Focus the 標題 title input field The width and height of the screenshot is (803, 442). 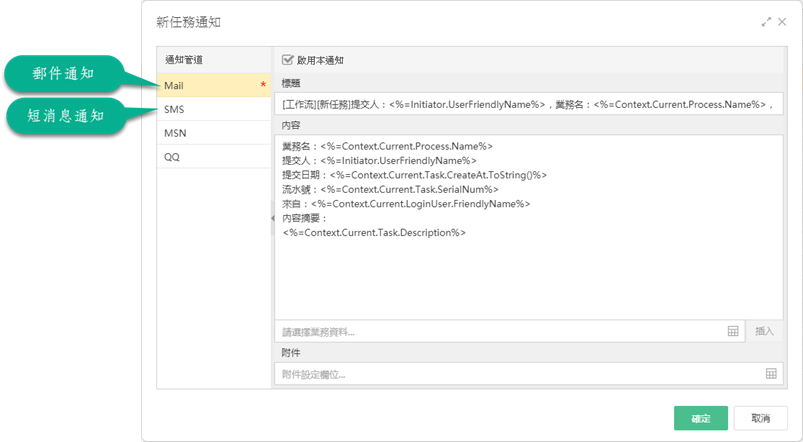[529, 104]
